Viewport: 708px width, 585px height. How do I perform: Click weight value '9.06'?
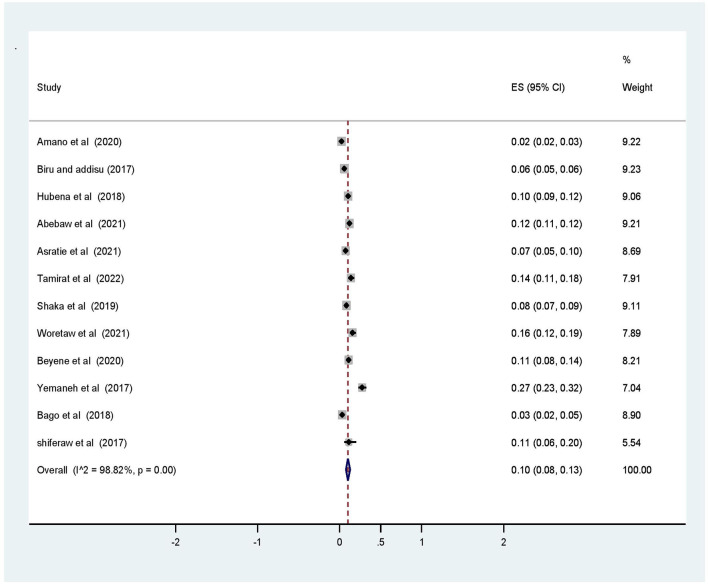631,196
